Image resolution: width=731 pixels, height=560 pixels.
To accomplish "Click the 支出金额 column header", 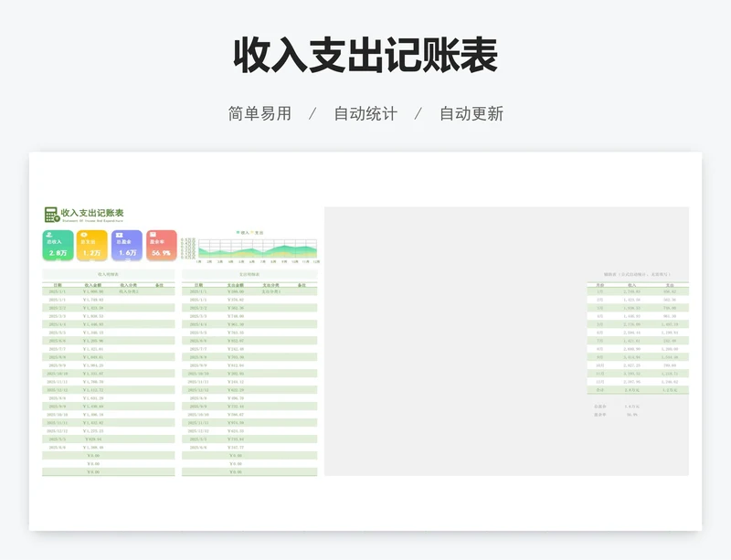I will click(x=236, y=285).
